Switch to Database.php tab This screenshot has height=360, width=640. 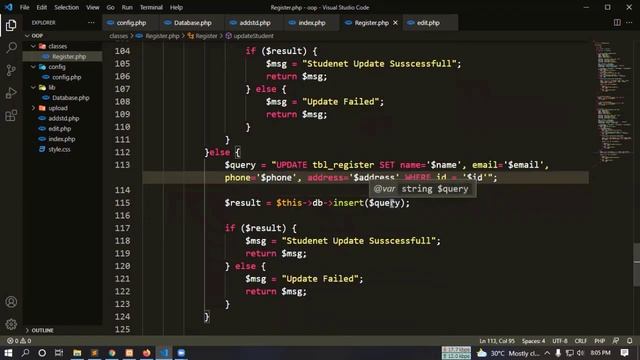pyautogui.click(x=192, y=23)
